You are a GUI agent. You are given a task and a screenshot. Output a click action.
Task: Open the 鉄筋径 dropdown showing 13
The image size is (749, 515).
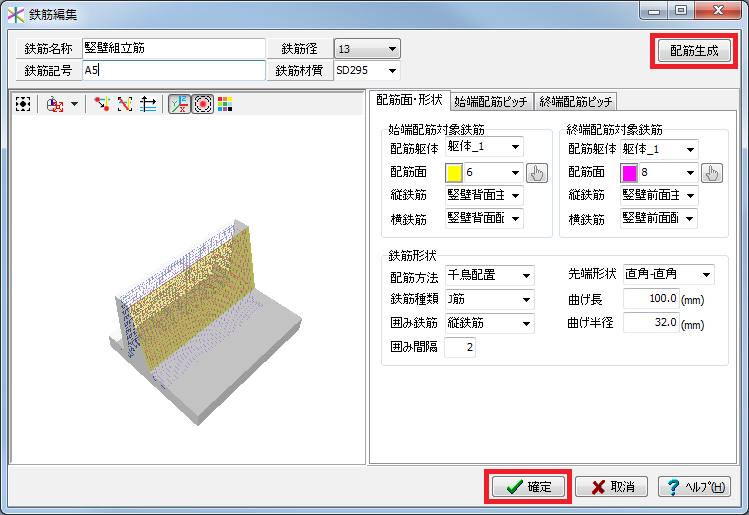coord(367,49)
